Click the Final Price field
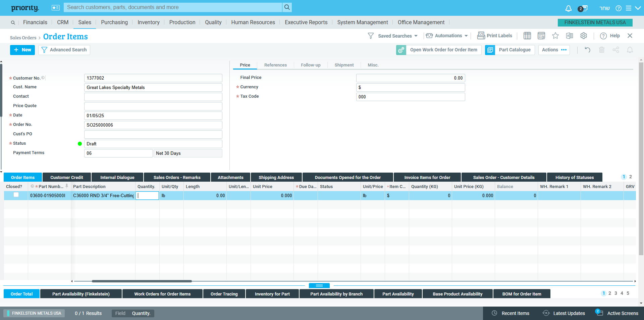The height and width of the screenshot is (320, 644). coord(411,78)
